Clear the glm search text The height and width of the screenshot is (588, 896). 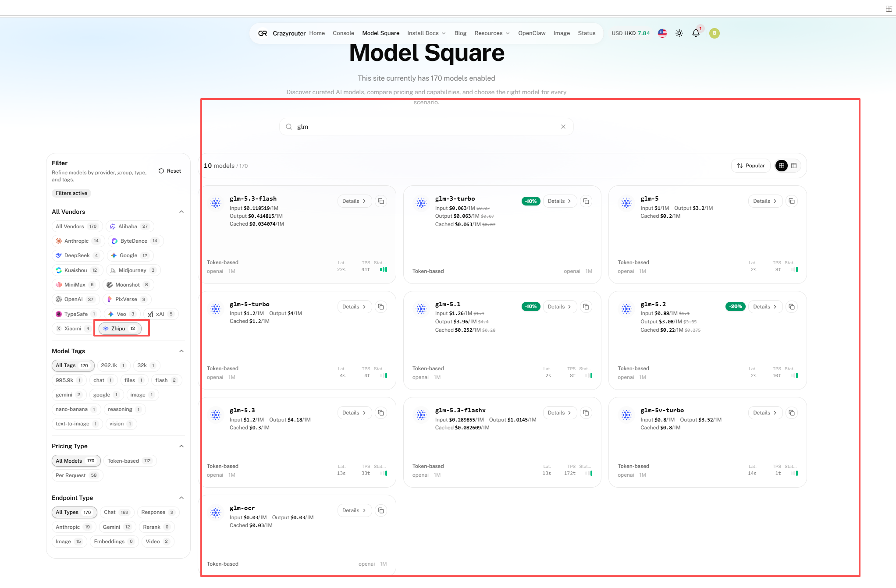[x=563, y=127]
